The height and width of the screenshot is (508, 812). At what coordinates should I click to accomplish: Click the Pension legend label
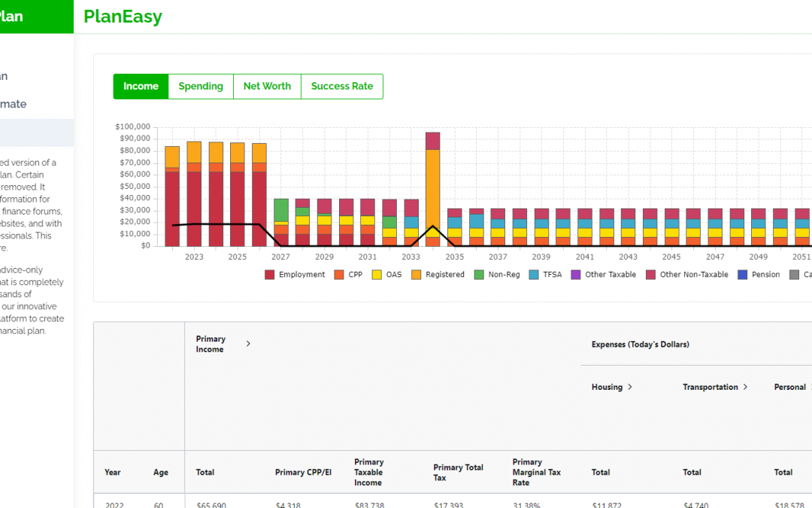coord(765,275)
